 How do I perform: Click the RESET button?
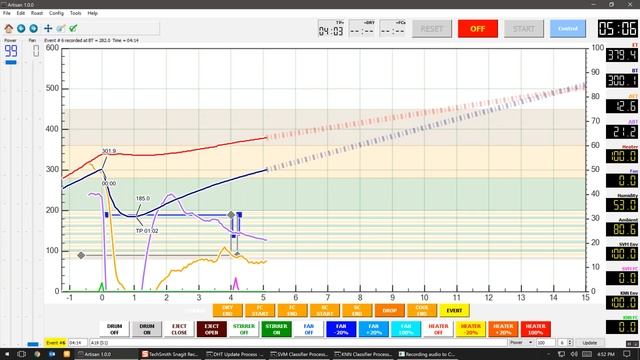click(x=432, y=29)
